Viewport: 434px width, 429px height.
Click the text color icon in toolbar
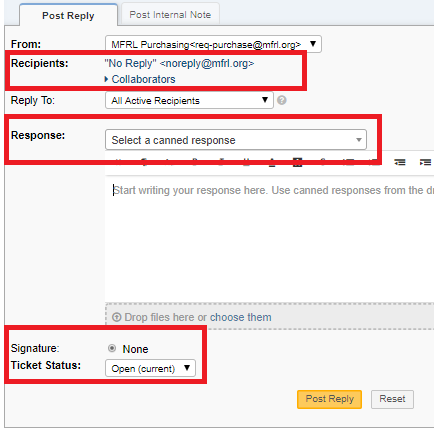point(272,162)
